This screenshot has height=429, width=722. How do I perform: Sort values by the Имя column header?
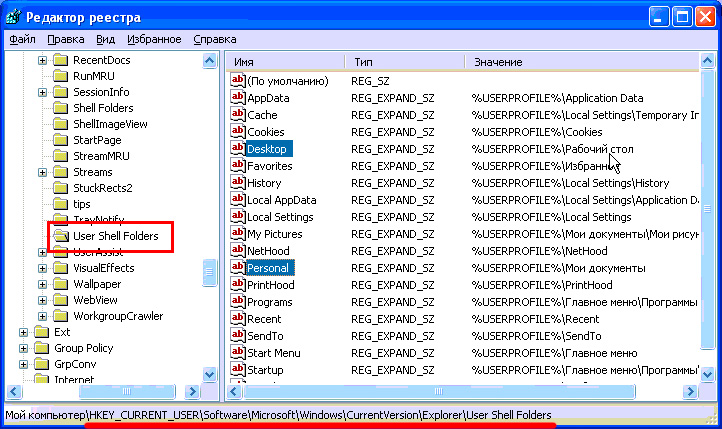(x=284, y=62)
